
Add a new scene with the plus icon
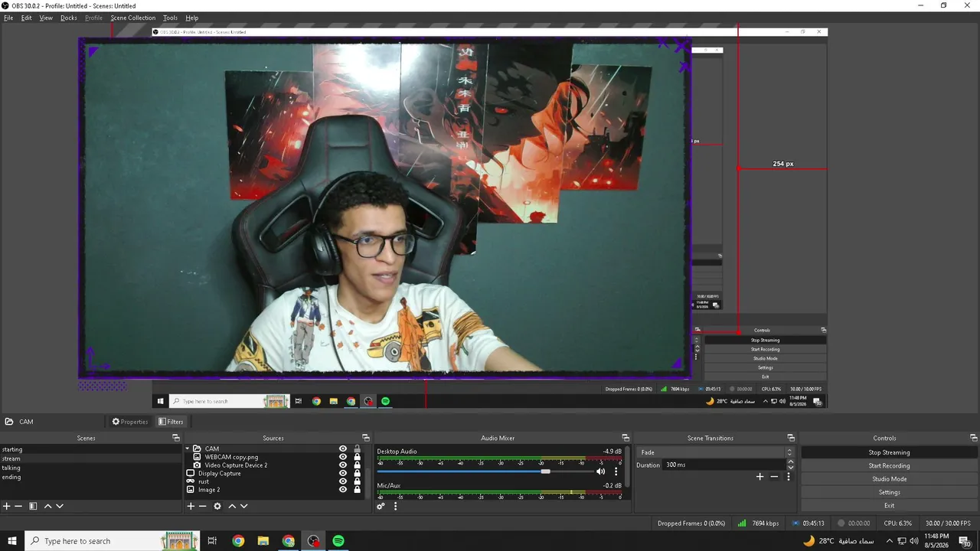point(7,506)
